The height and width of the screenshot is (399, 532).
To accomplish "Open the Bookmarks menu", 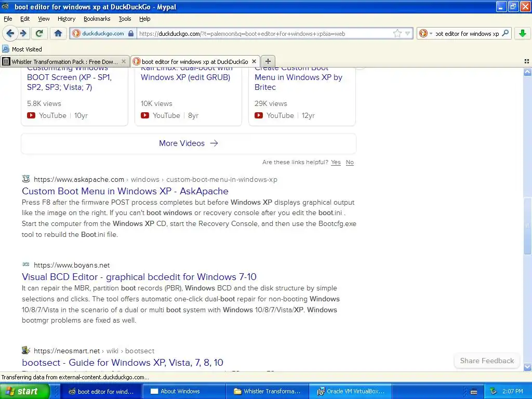I will pyautogui.click(x=97, y=19).
